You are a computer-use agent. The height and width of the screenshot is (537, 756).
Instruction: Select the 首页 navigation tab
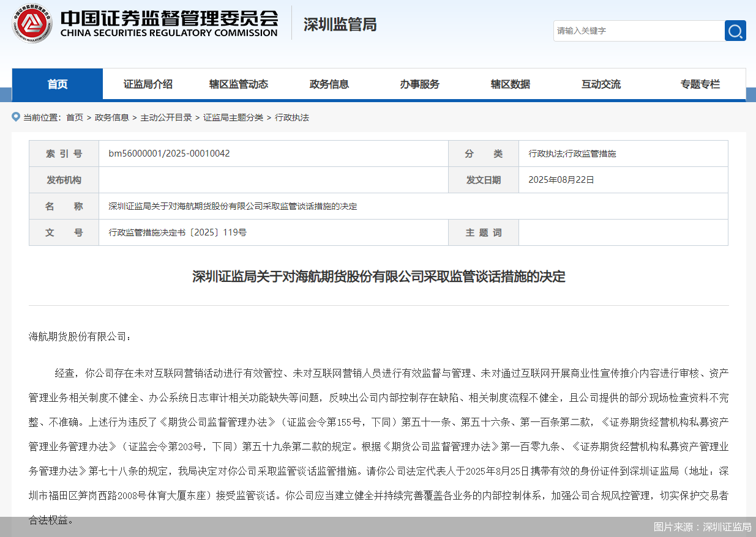pyautogui.click(x=56, y=84)
